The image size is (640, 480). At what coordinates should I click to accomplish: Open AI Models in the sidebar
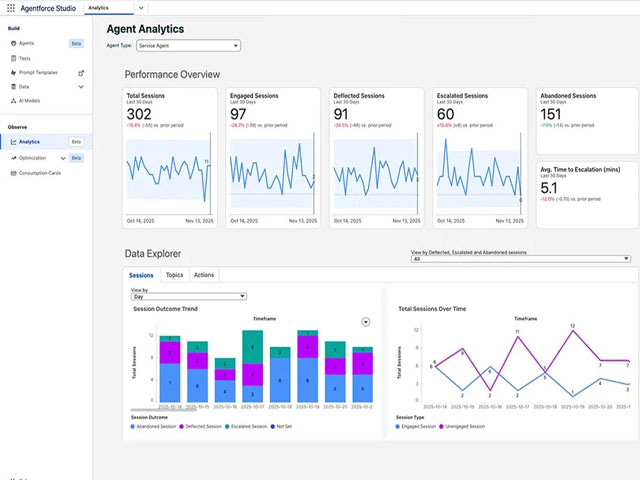(29, 101)
